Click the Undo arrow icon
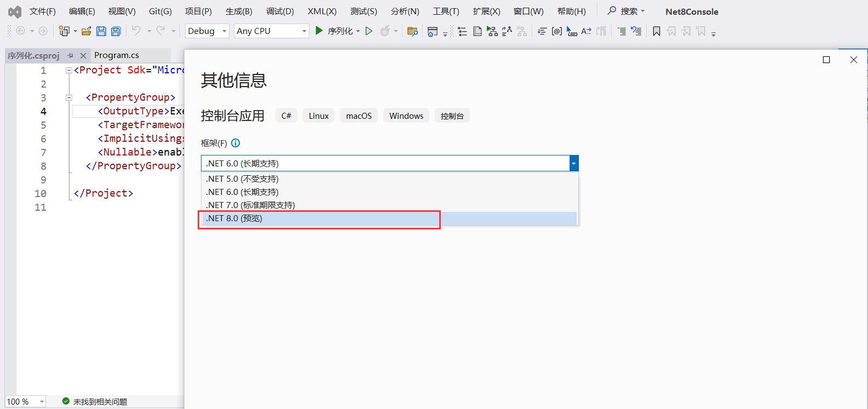 click(136, 31)
